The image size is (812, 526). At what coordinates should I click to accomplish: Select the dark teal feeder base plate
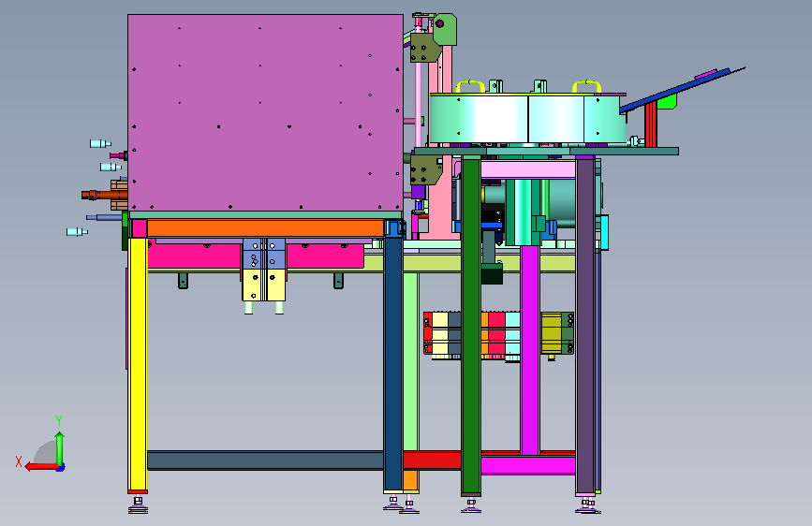546,152
